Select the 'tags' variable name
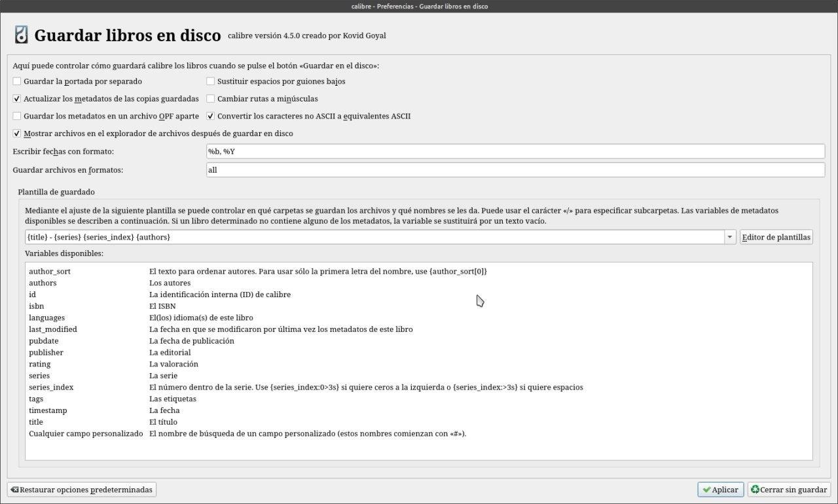 36,399
